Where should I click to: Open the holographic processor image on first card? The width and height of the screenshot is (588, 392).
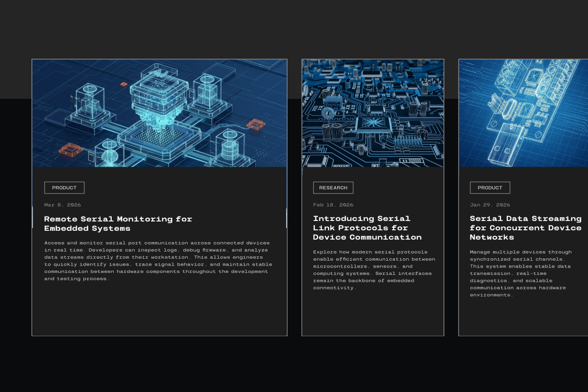pyautogui.click(x=159, y=113)
